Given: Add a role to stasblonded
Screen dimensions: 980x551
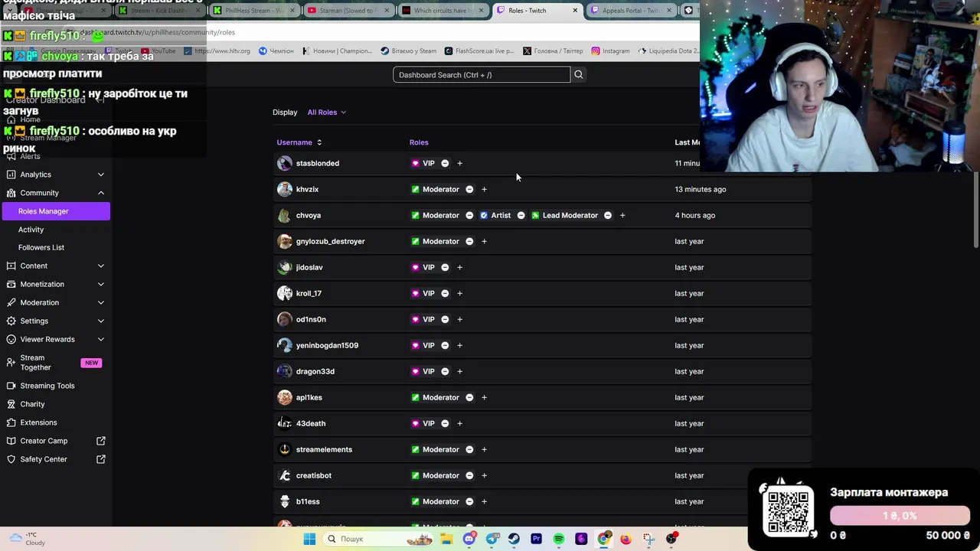Looking at the screenshot, I should point(459,163).
